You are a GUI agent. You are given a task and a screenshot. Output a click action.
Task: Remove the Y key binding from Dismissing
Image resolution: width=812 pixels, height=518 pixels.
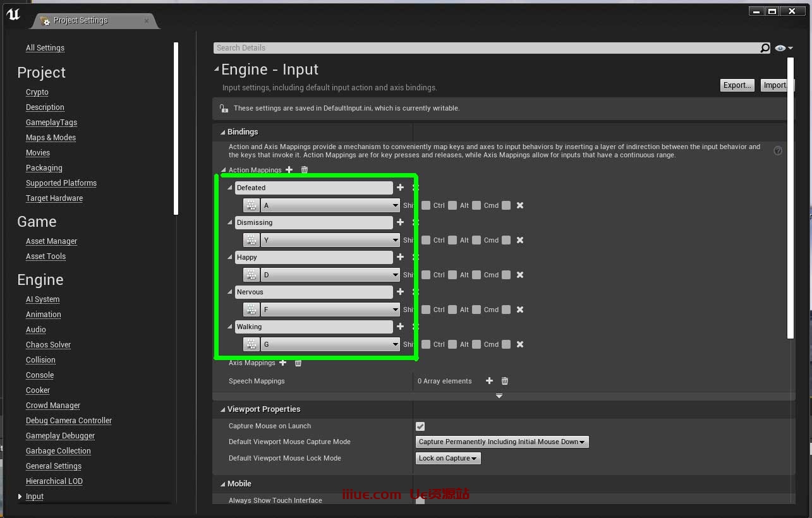tap(520, 240)
